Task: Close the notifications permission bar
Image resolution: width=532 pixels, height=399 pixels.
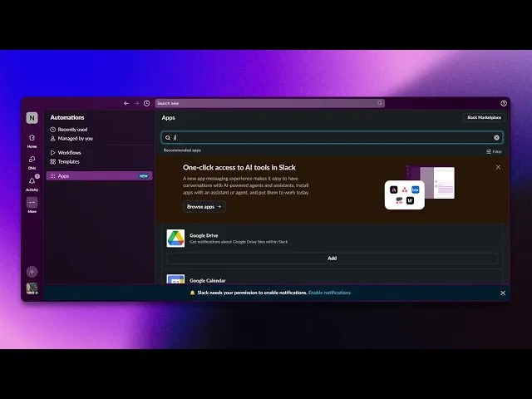Action: [x=503, y=293]
